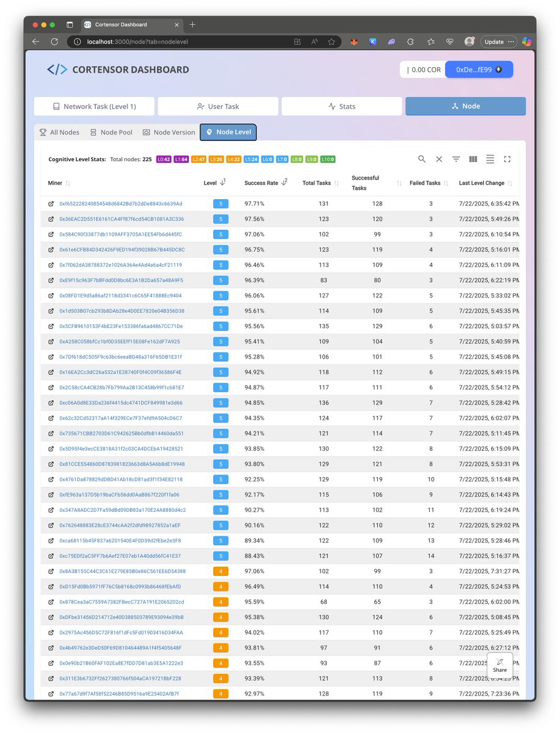Viewport: 560px width, 733px height.
Task: Open browser settings three-dots menu
Action: (x=511, y=42)
